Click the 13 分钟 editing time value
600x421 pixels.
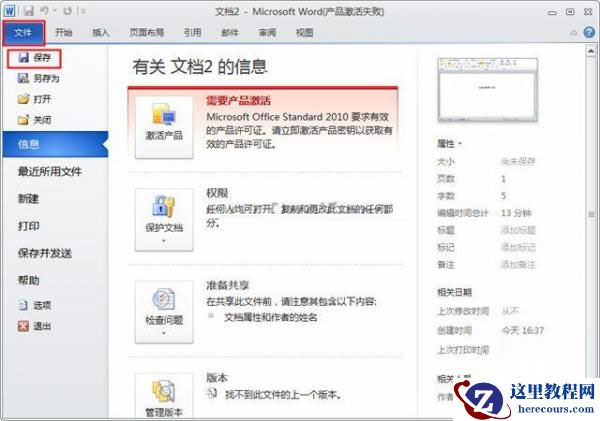(x=516, y=213)
